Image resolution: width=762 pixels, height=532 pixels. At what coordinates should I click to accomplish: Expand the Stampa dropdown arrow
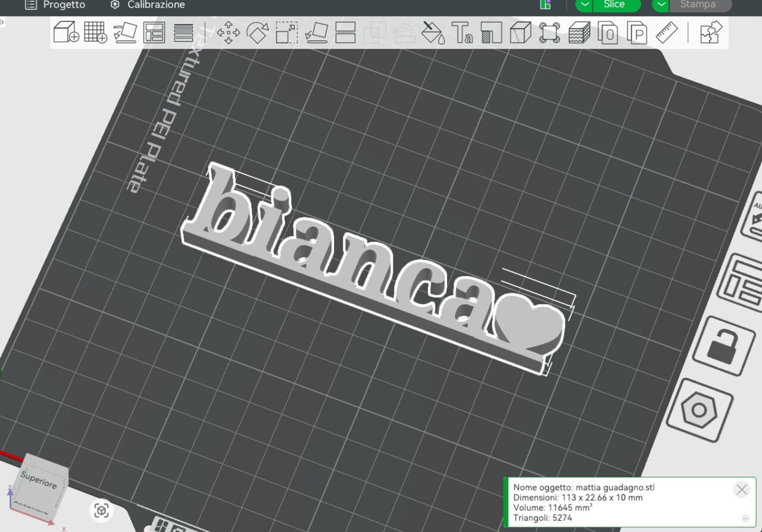661,5
